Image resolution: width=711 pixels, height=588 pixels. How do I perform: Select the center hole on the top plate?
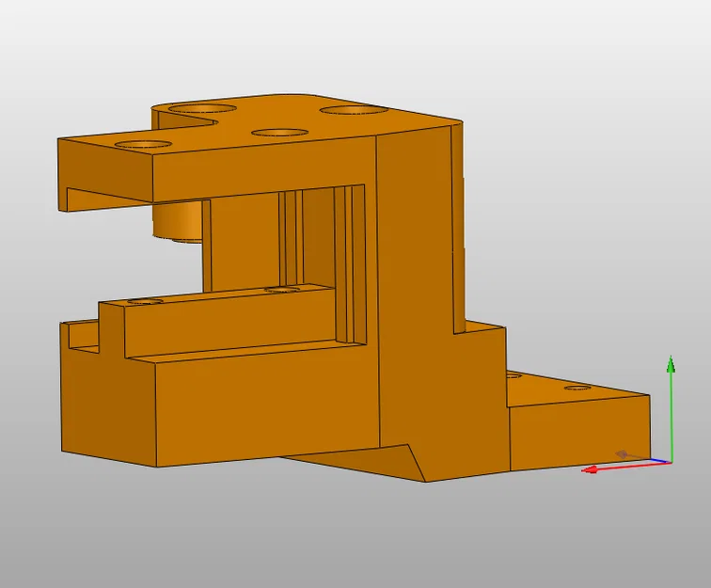pyautogui.click(x=279, y=133)
